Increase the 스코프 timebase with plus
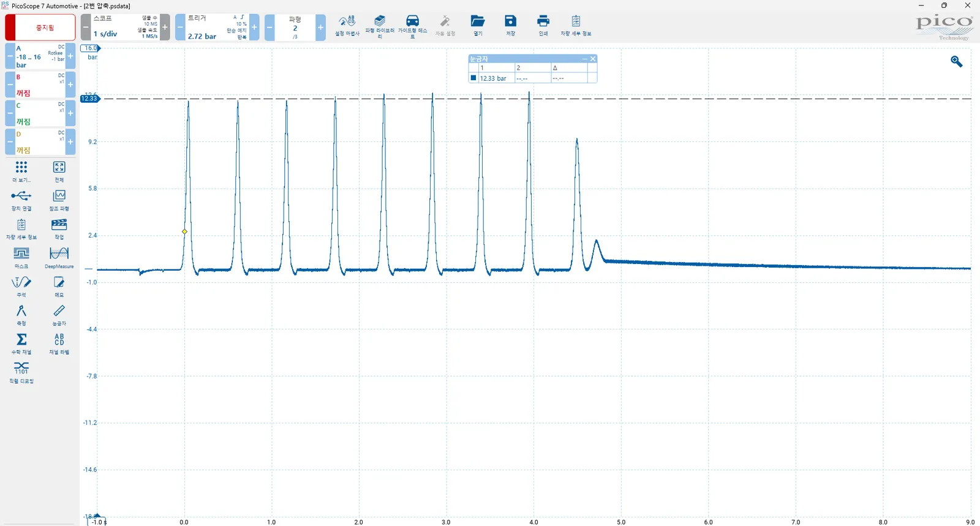980x526 pixels. pos(165,28)
